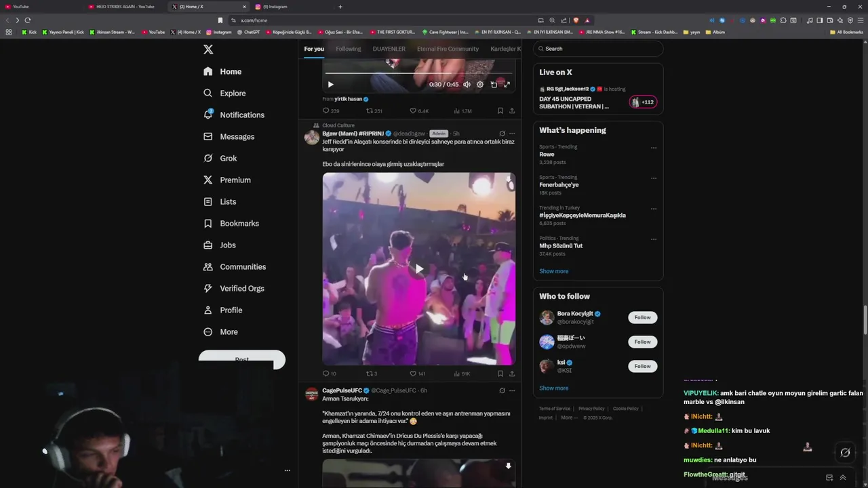Open Verified Orgs in the sidebar
868x488 pixels.
click(x=233, y=288)
